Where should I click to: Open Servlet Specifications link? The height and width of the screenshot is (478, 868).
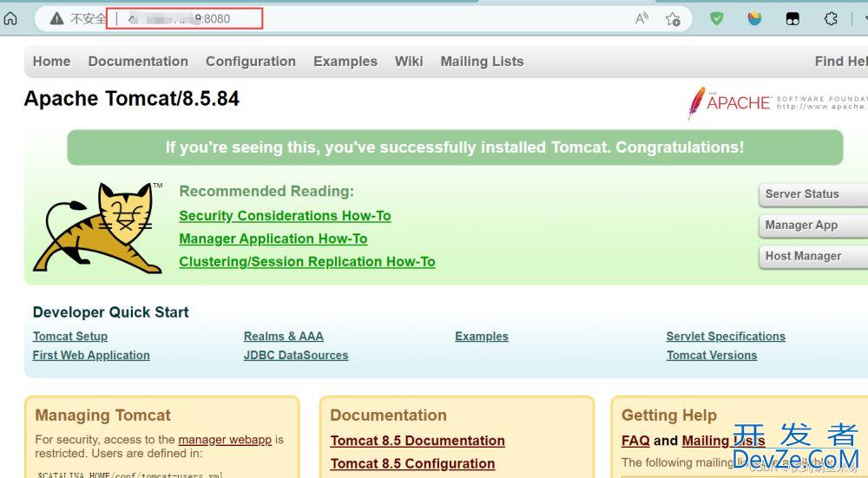726,337
